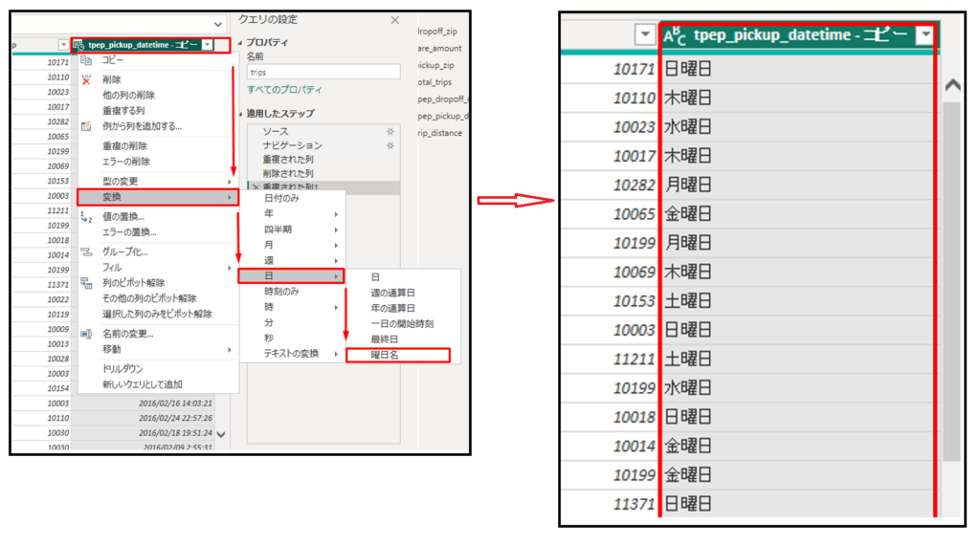Open the テキストの変換 submenu

[293, 354]
